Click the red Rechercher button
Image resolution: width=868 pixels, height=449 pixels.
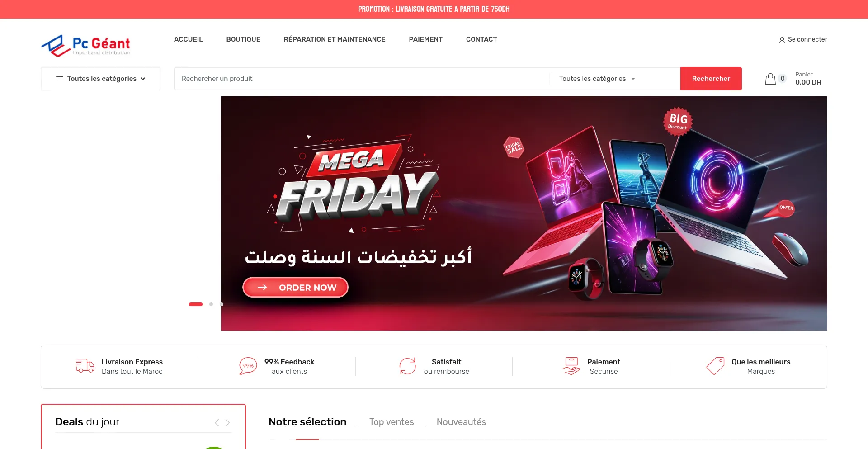pos(711,79)
